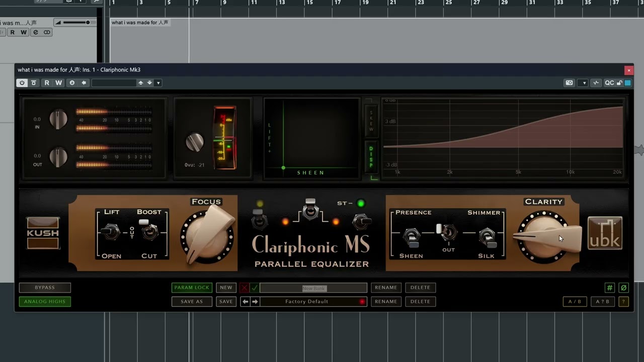Flip the Presence/Sheen toggle switch
644x362 pixels.
click(412, 238)
